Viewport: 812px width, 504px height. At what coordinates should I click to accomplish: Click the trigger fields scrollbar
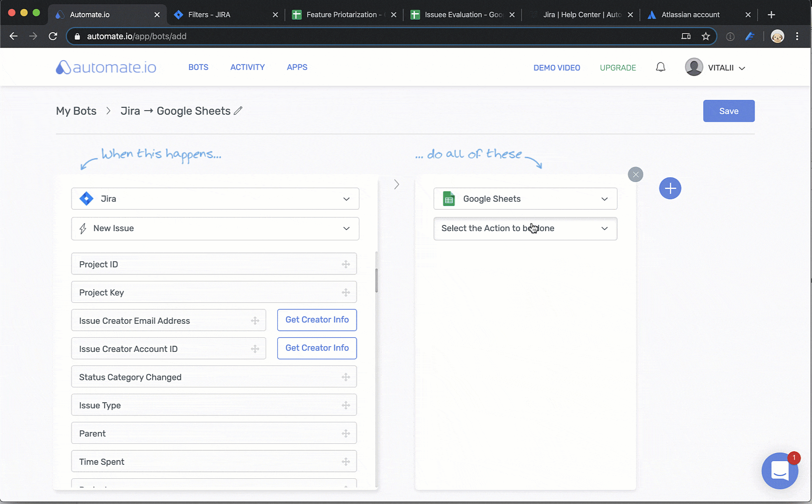point(376,280)
